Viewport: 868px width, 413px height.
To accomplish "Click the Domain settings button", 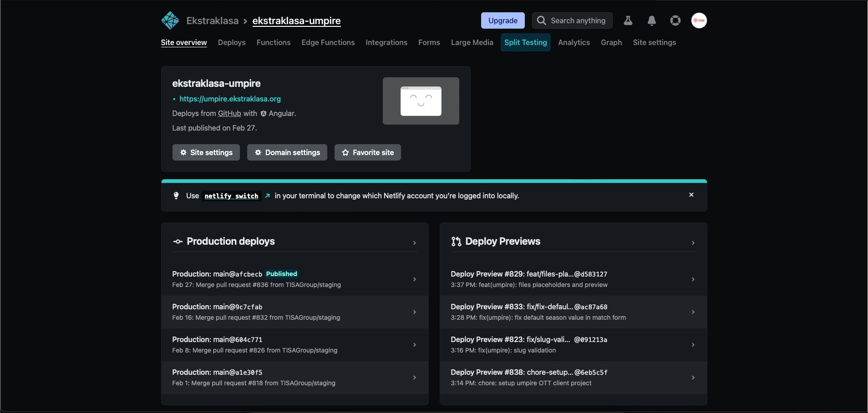I will (287, 152).
